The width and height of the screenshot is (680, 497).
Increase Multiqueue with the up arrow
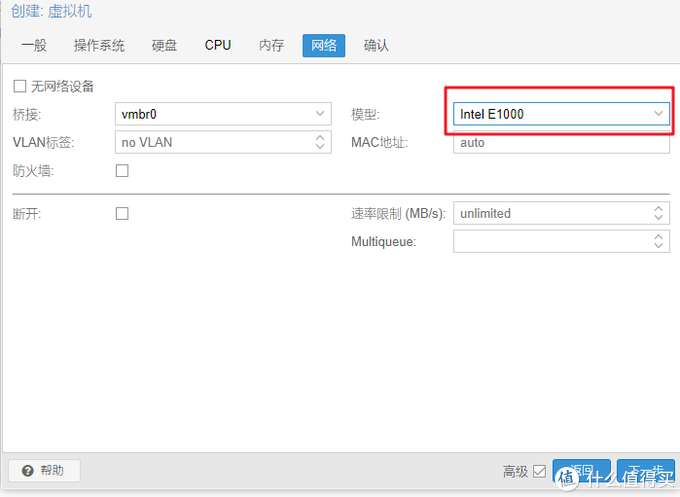(x=658, y=237)
